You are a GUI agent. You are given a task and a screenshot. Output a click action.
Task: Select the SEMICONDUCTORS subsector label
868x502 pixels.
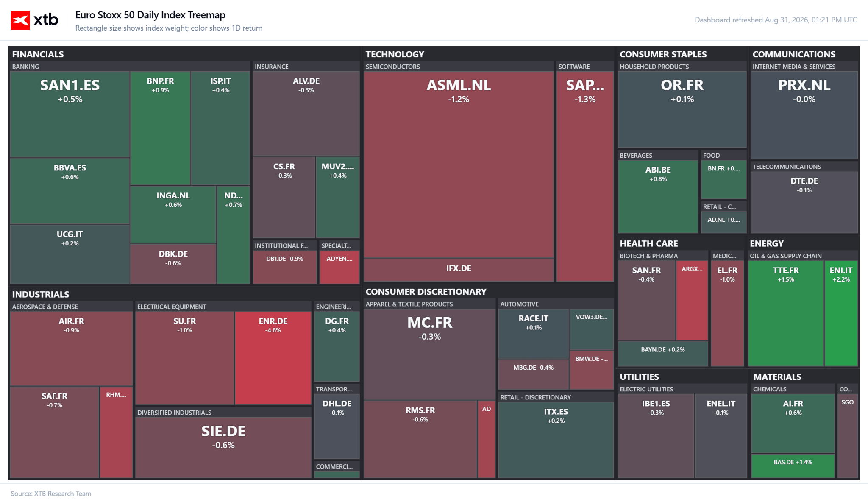392,67
